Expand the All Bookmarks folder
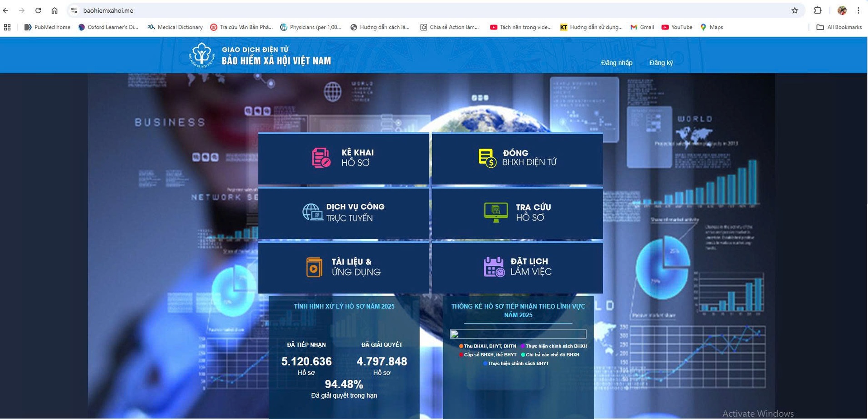The height and width of the screenshot is (419, 868). [839, 27]
